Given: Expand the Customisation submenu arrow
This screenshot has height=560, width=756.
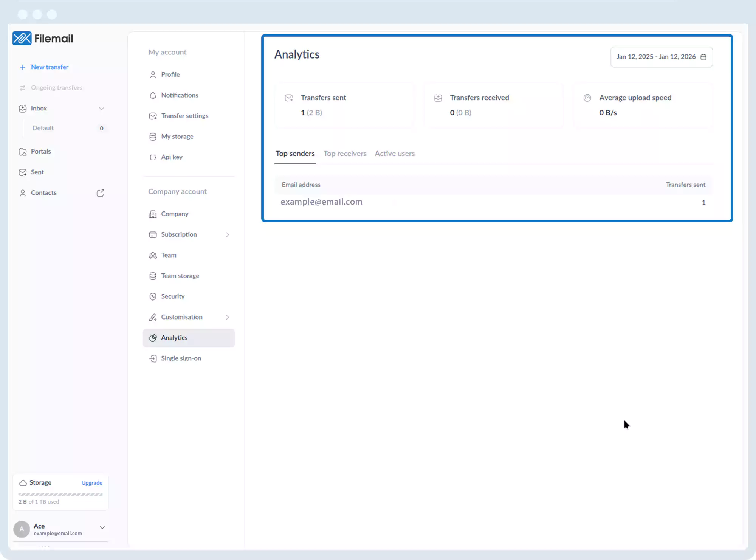Looking at the screenshot, I should (x=228, y=317).
